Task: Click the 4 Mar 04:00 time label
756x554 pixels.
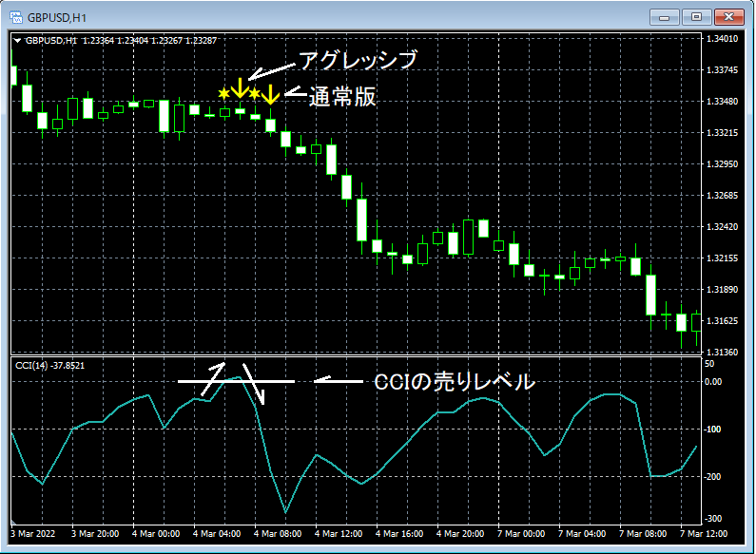Action: [x=217, y=534]
